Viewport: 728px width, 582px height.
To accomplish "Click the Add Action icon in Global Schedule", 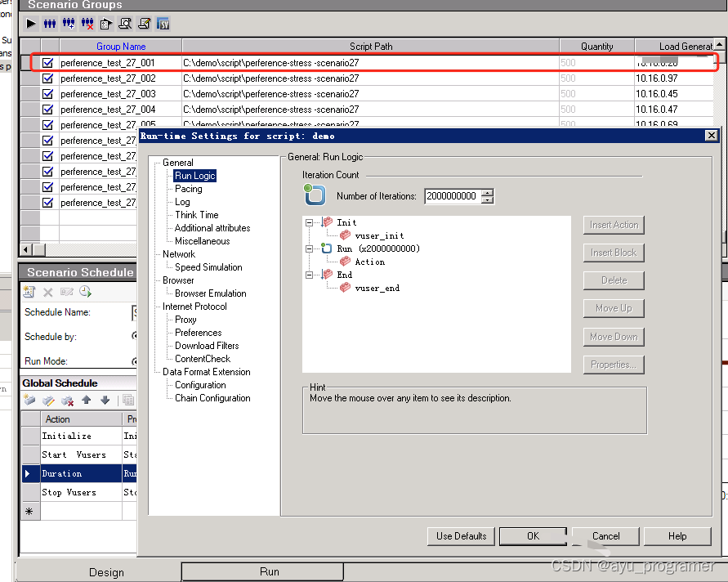I will coord(29,400).
